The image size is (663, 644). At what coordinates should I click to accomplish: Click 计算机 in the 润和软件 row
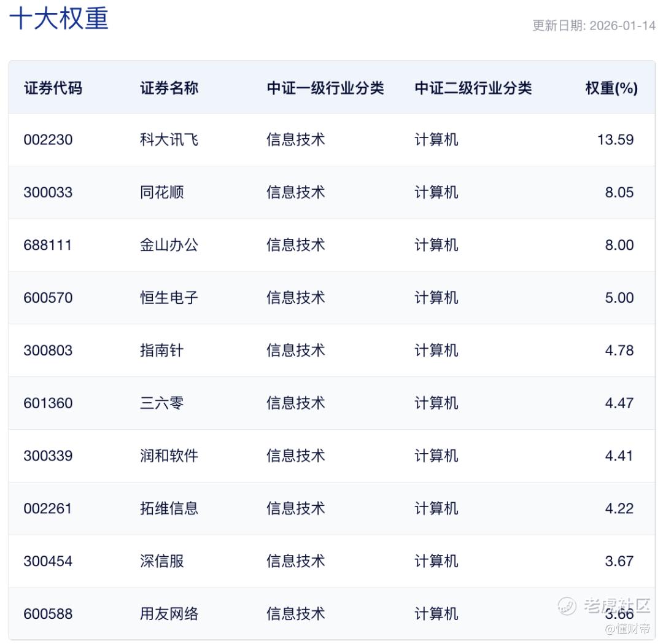pos(436,456)
